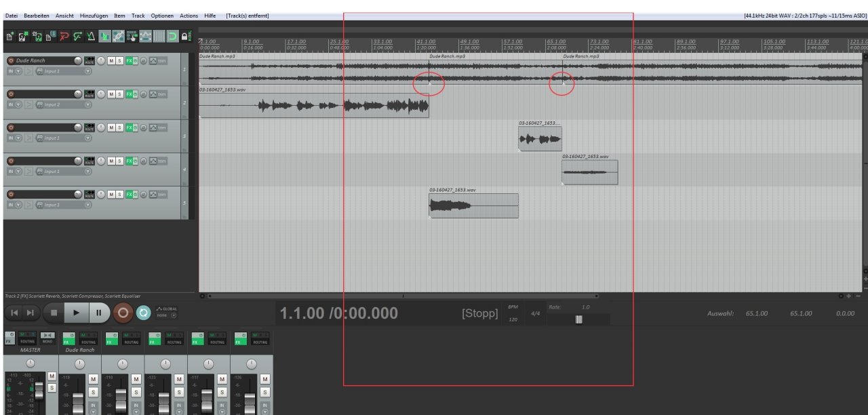Toggle the snap magnet icon in the toolbar

(172, 36)
